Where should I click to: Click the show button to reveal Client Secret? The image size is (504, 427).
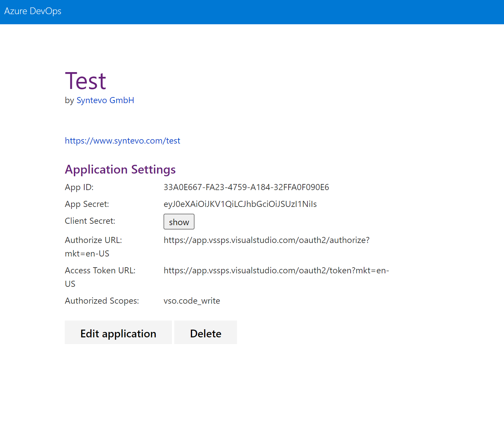tap(179, 222)
